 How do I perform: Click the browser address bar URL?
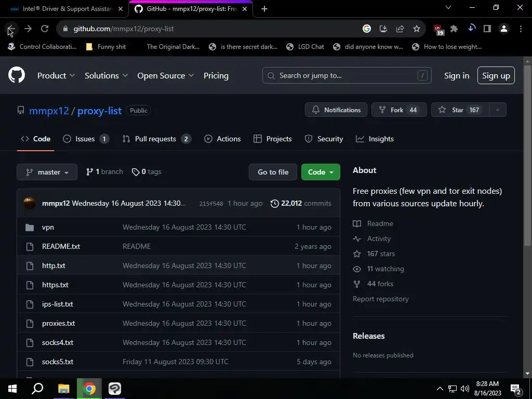point(124,29)
